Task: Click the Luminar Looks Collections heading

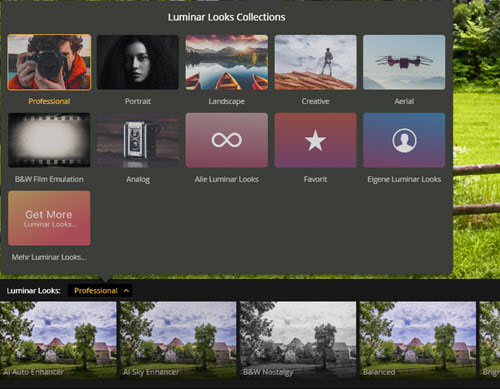Action: coord(227,17)
